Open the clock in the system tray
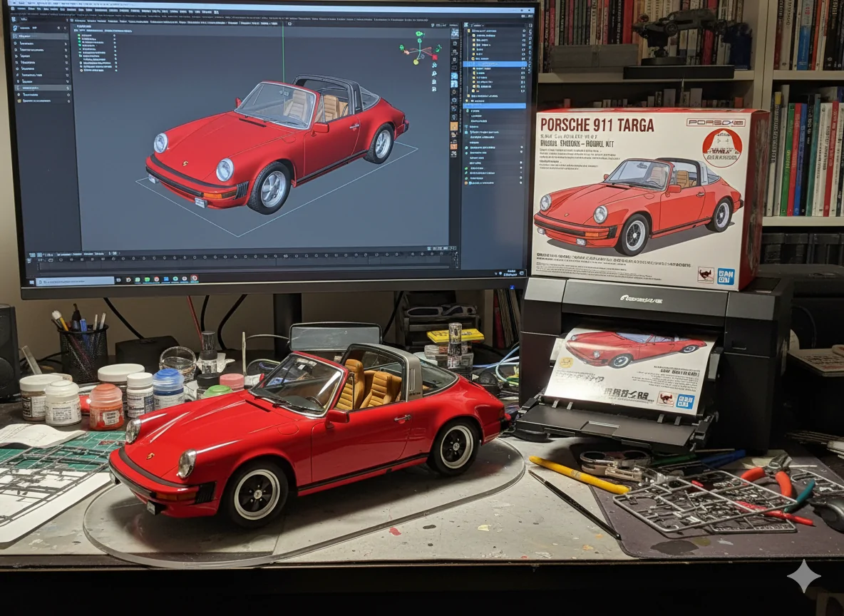844x616 pixels. pos(510,273)
